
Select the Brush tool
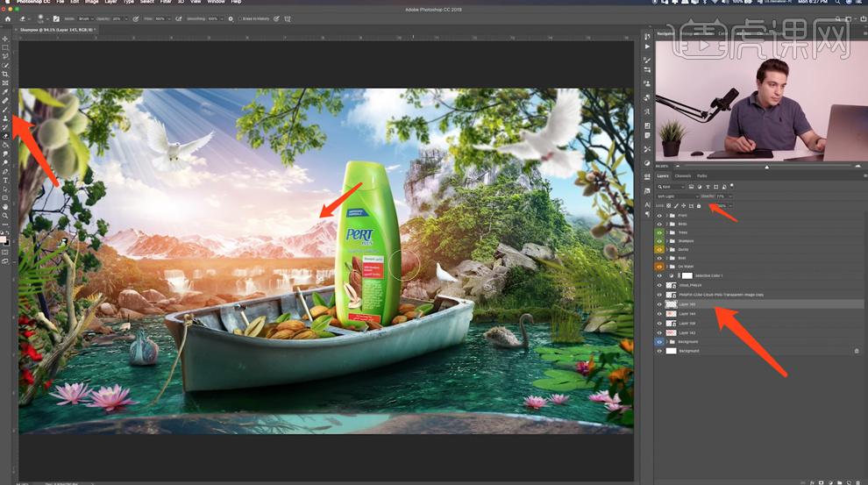5,110
